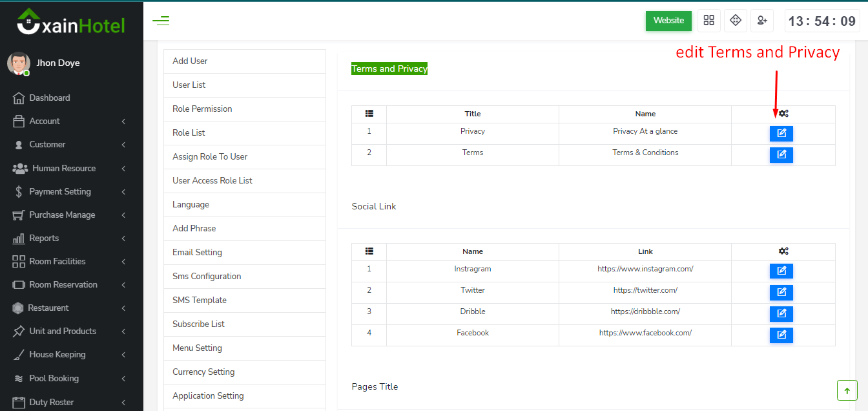Edit the Facebook social link

781,335
